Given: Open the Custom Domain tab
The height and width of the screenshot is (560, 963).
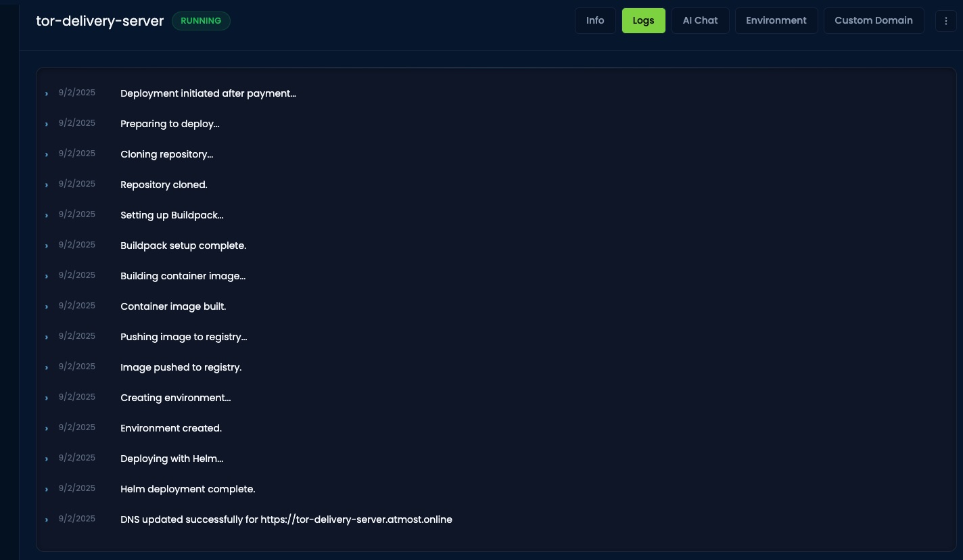Looking at the screenshot, I should point(874,20).
